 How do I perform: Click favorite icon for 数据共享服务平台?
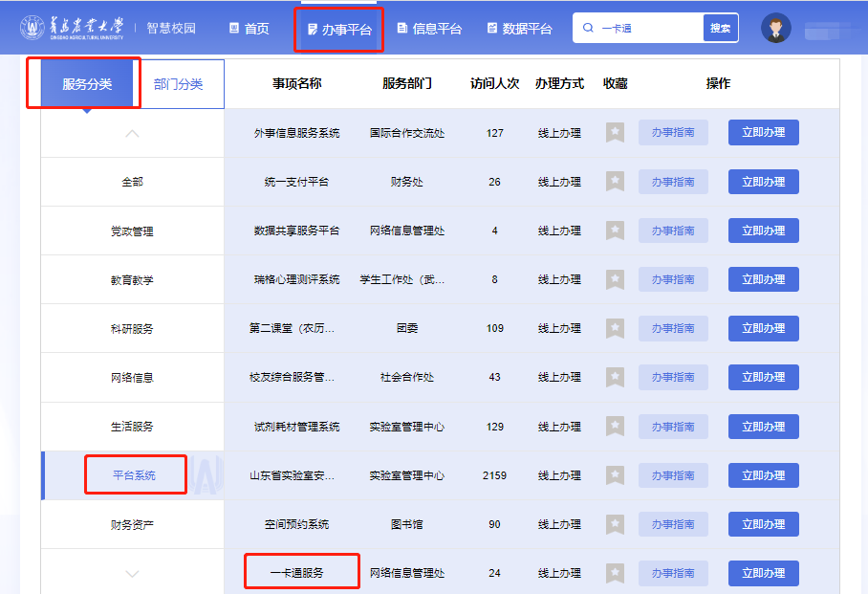pyautogui.click(x=615, y=231)
